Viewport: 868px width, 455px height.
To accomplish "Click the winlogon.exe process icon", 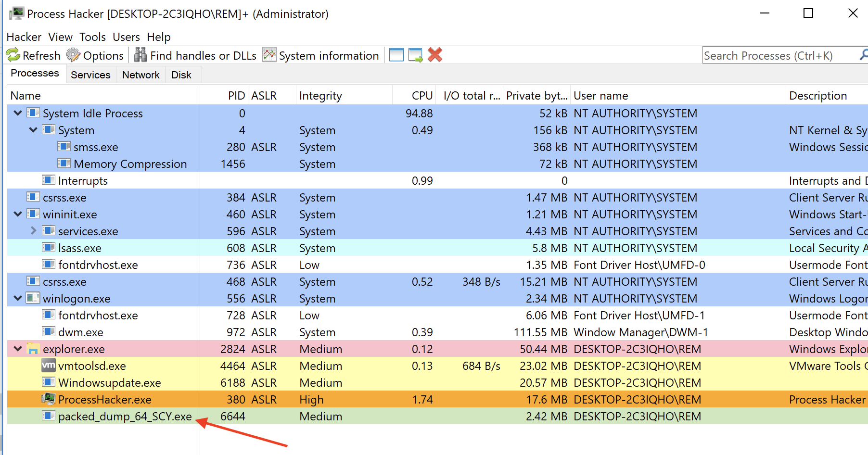I will (33, 298).
